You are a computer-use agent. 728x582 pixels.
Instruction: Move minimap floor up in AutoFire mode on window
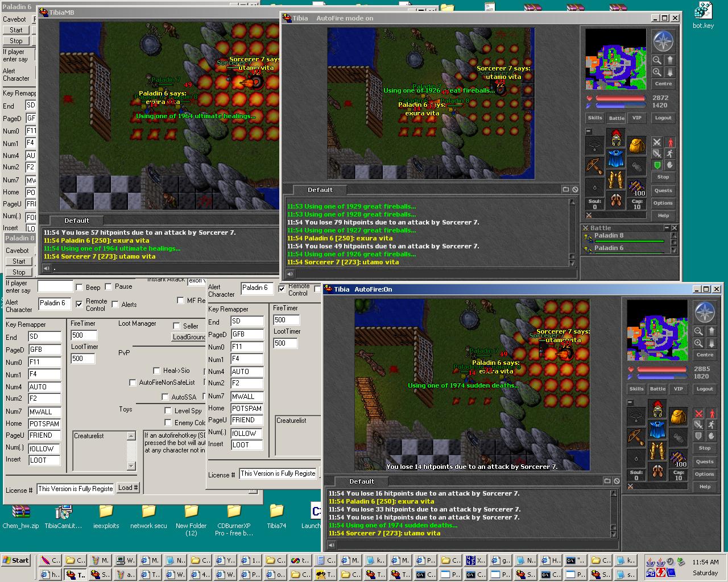point(670,60)
